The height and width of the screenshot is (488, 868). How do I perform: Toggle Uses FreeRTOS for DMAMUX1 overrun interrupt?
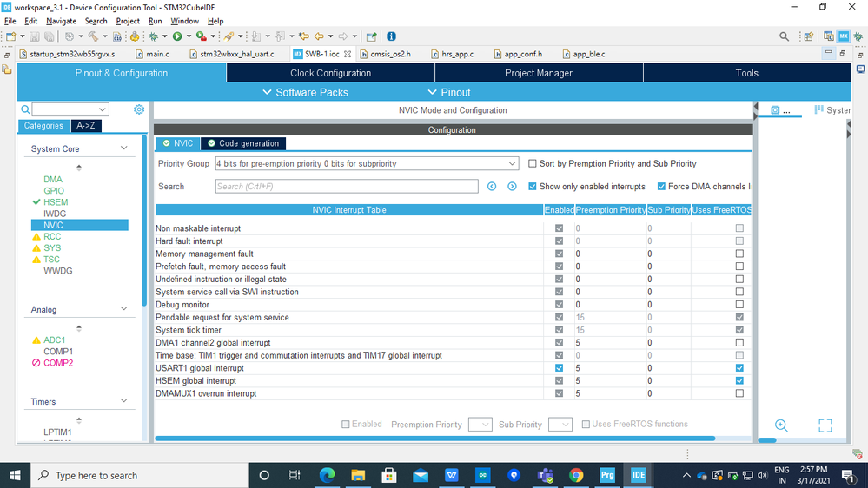click(739, 393)
